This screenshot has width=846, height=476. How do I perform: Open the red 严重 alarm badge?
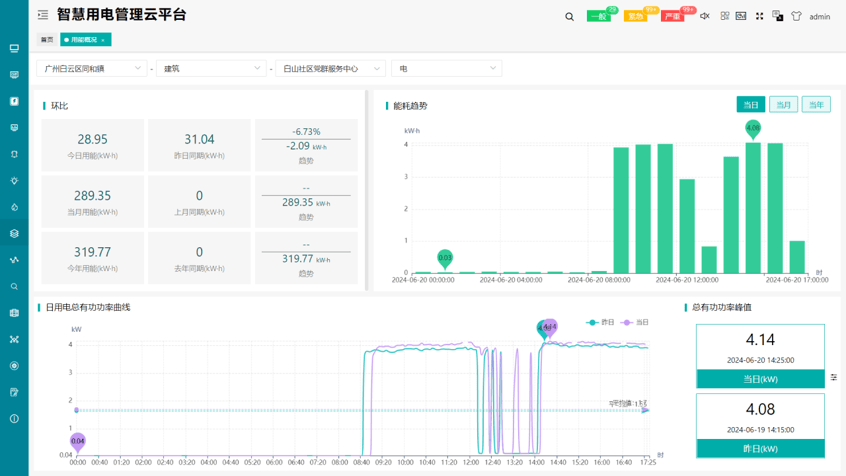[672, 16]
